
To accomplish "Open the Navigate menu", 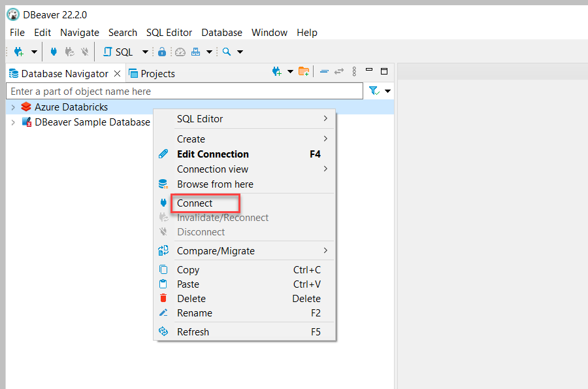I will pyautogui.click(x=80, y=33).
